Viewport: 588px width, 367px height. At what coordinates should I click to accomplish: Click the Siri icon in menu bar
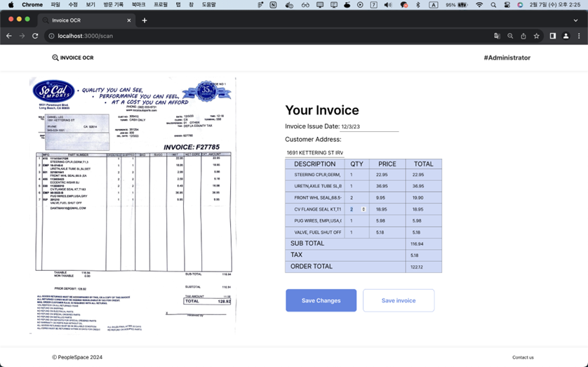click(520, 5)
